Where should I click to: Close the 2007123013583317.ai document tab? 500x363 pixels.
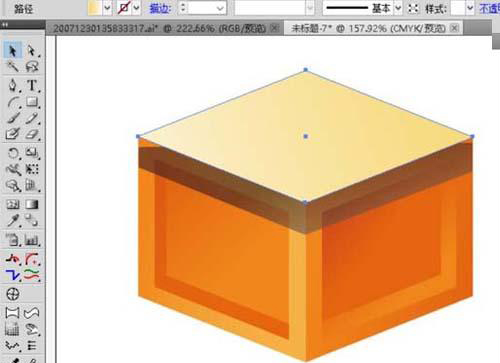275,28
